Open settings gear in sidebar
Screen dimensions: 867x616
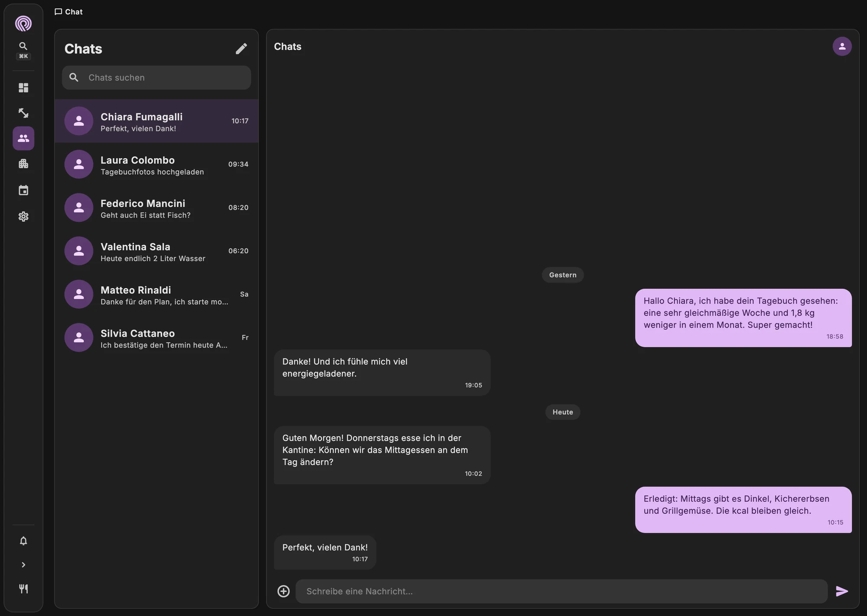click(x=23, y=217)
